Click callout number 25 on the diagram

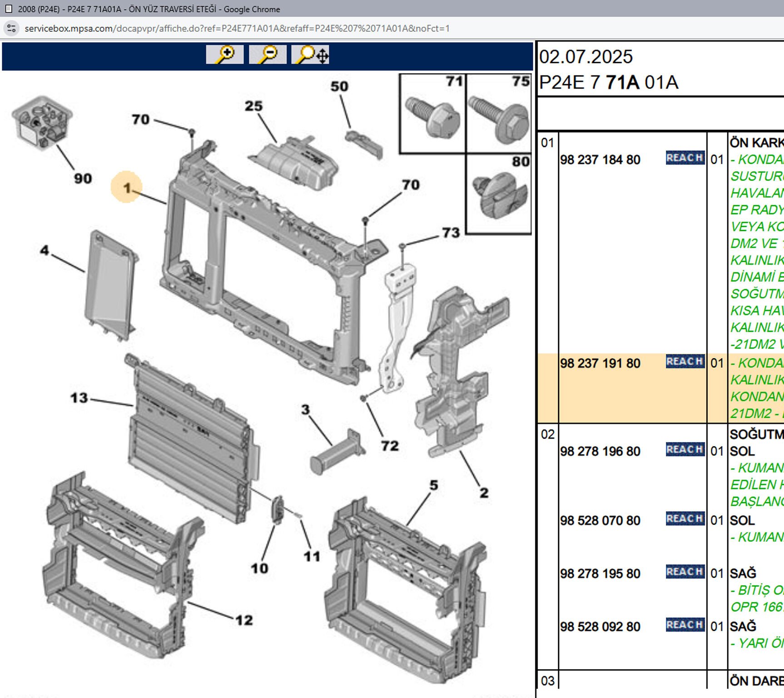[253, 106]
